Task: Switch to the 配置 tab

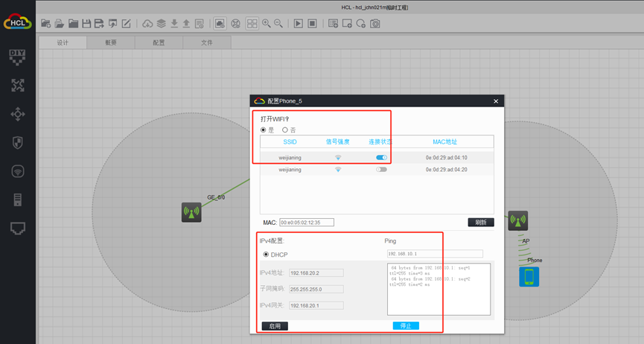Action: click(159, 42)
